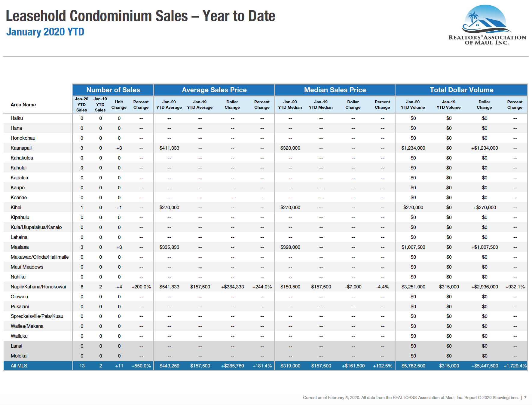Click All MLS average price '$443,269'

(x=169, y=366)
